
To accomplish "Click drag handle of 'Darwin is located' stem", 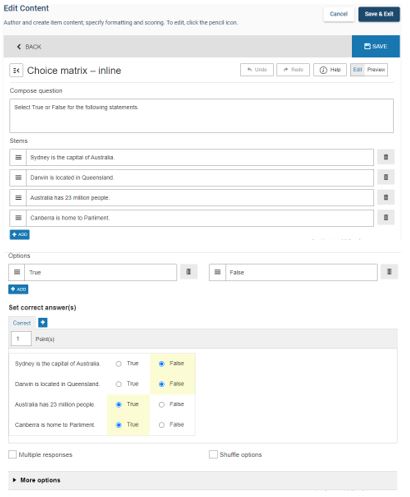I will click(18, 177).
